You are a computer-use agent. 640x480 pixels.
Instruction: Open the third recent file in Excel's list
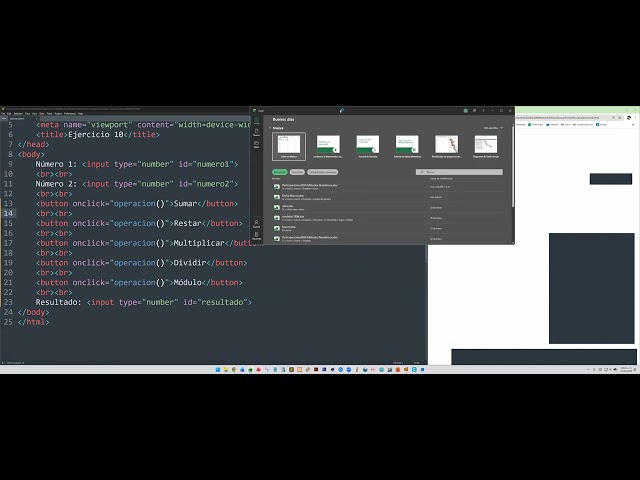tap(387, 207)
